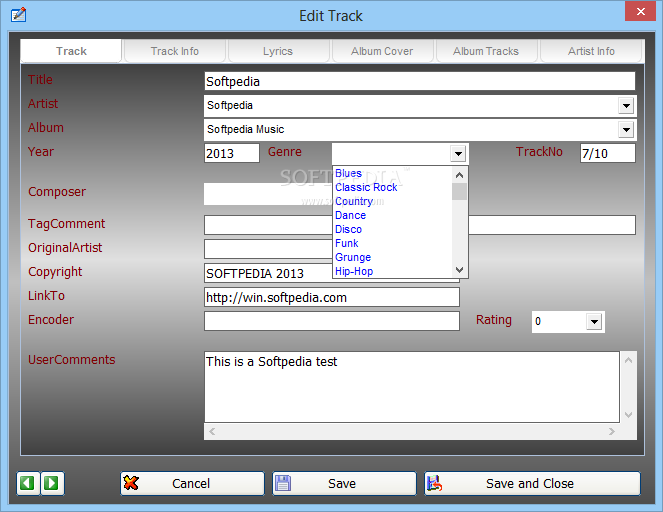
Task: Expand the Artist dropdown arrow
Action: point(626,106)
